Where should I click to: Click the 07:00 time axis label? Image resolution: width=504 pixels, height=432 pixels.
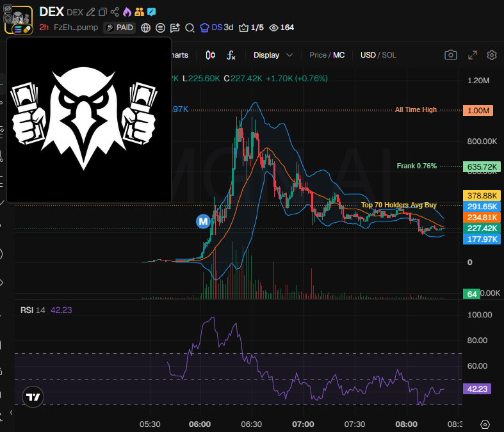point(303,424)
